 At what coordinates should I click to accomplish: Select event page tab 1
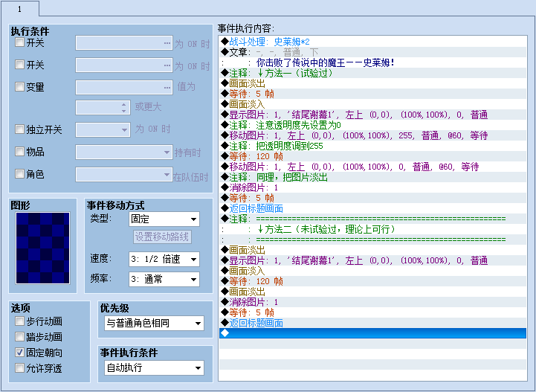pyautogui.click(x=19, y=9)
